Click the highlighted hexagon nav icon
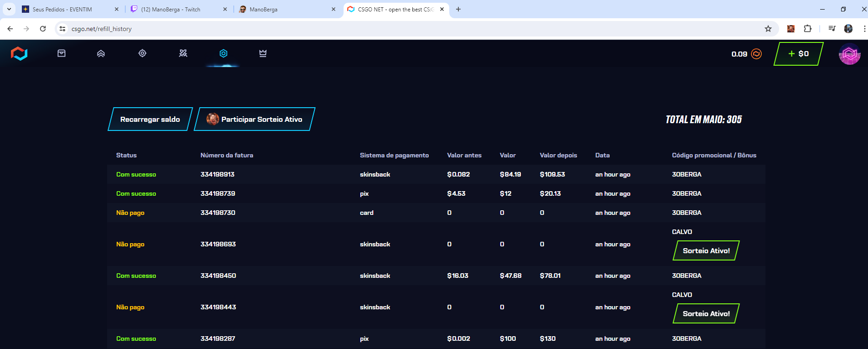 tap(223, 53)
